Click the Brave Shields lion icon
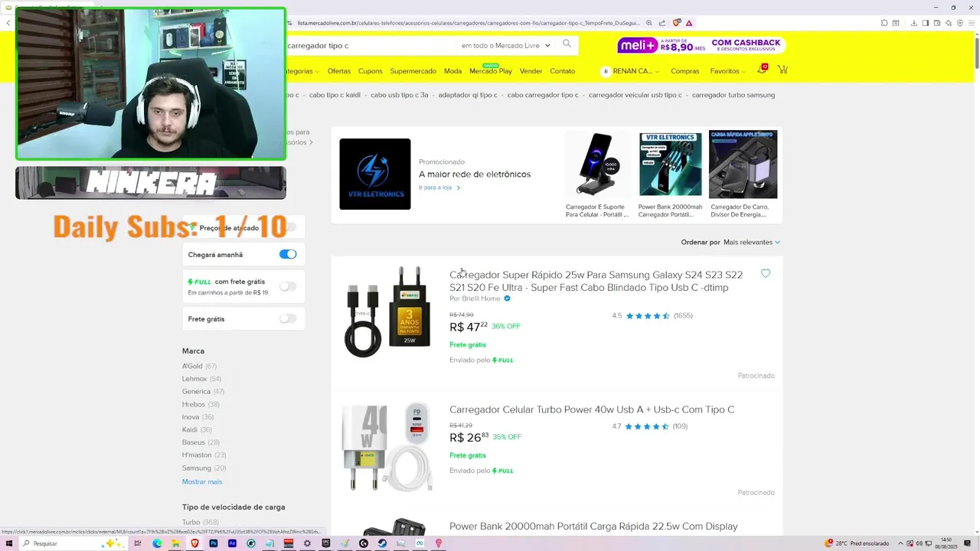 [676, 23]
